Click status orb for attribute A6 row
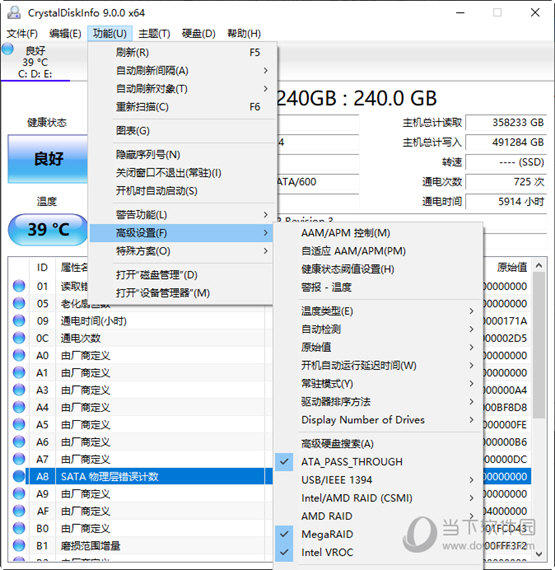 click(x=19, y=442)
